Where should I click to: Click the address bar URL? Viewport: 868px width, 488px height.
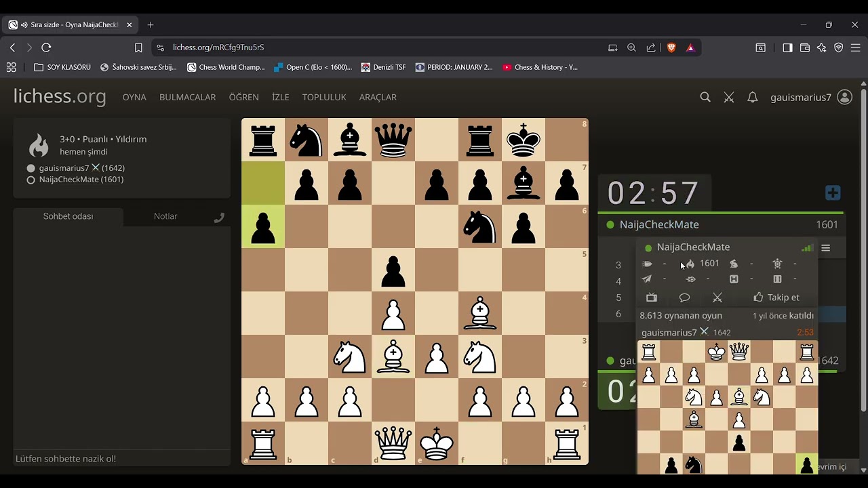(218, 47)
